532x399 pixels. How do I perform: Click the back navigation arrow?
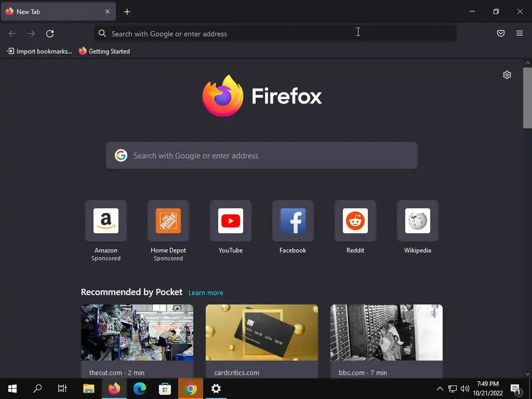12,34
